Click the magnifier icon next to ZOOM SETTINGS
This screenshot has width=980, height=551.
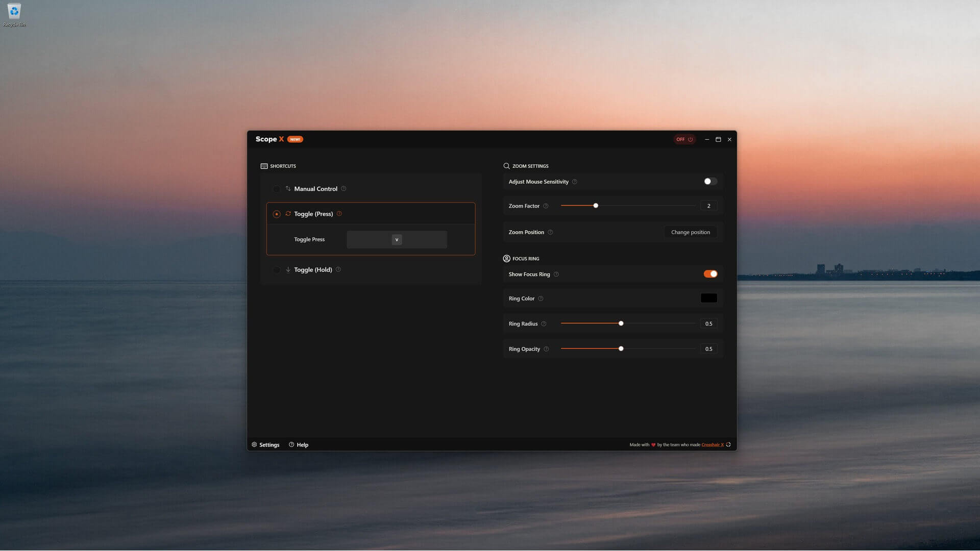[x=506, y=166]
